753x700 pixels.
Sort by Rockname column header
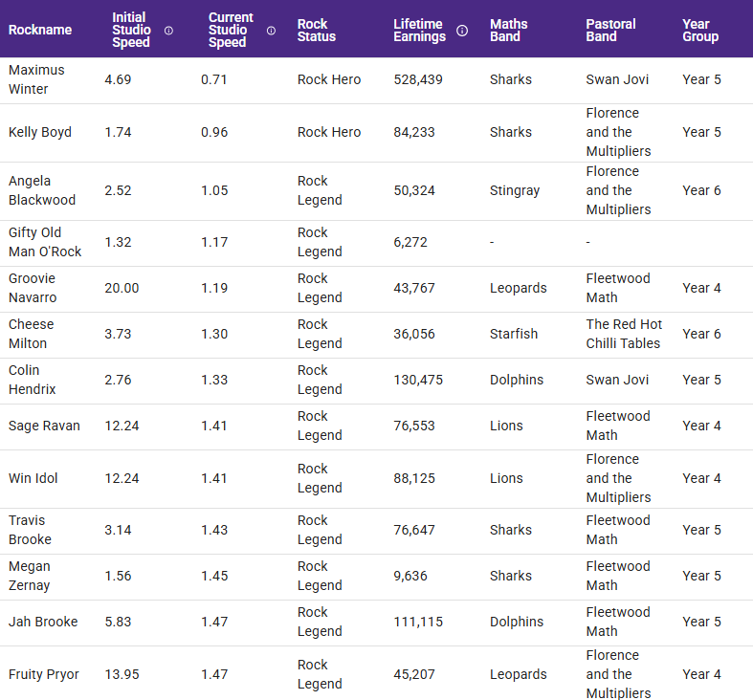tap(40, 31)
